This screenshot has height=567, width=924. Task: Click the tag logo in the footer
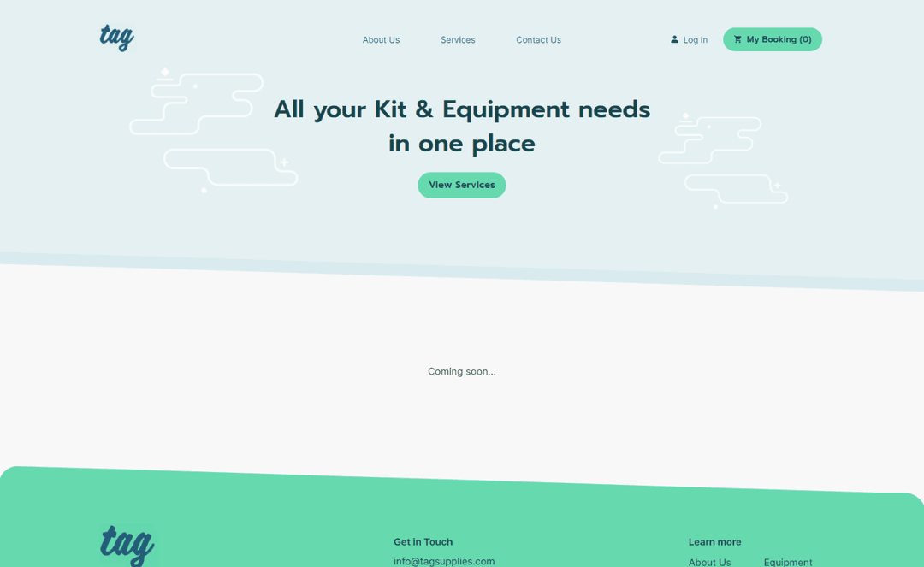click(127, 544)
